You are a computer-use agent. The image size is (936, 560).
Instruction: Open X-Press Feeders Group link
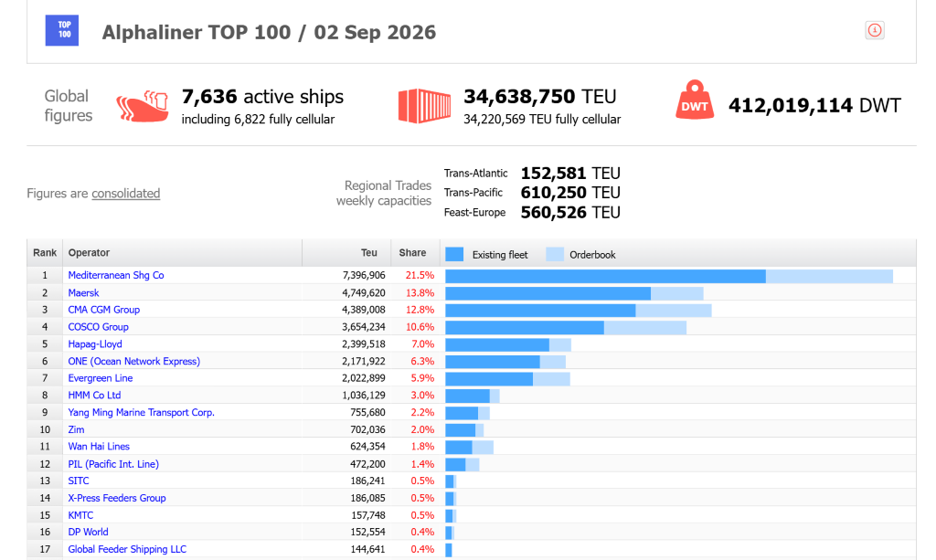tap(117, 497)
